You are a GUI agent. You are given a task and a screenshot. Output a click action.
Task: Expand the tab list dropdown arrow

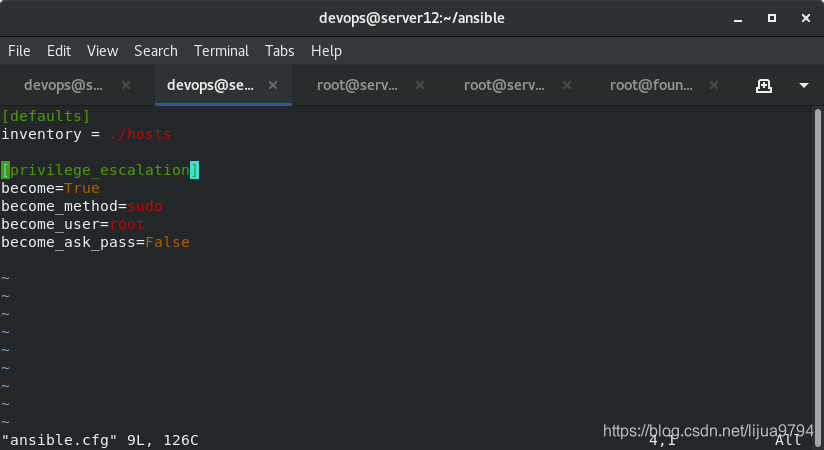pyautogui.click(x=804, y=85)
